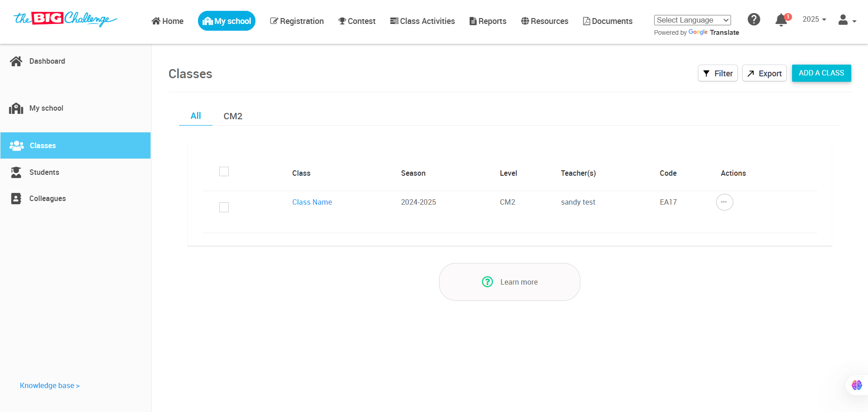Click the season value 2024-2025
This screenshot has width=868, height=412.
pos(419,202)
